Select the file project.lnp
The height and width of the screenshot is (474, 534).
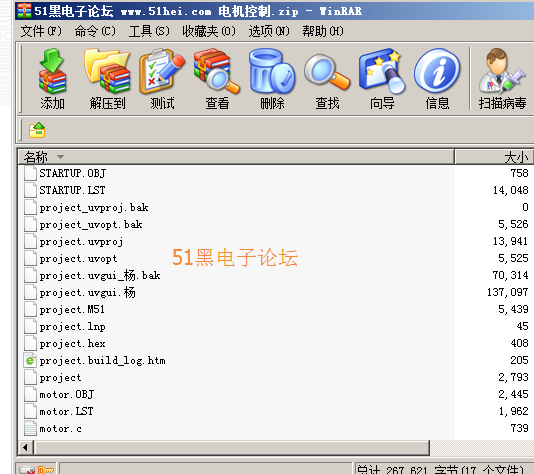(72, 326)
